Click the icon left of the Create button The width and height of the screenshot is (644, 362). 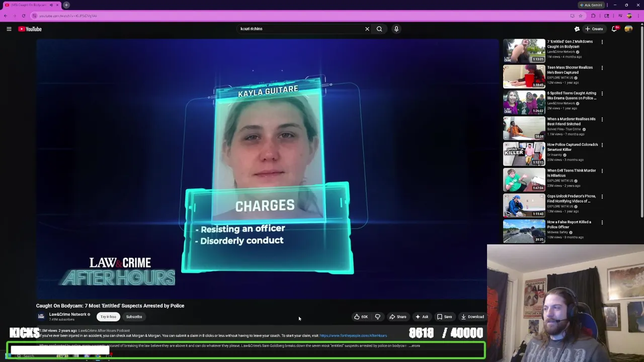click(x=577, y=29)
